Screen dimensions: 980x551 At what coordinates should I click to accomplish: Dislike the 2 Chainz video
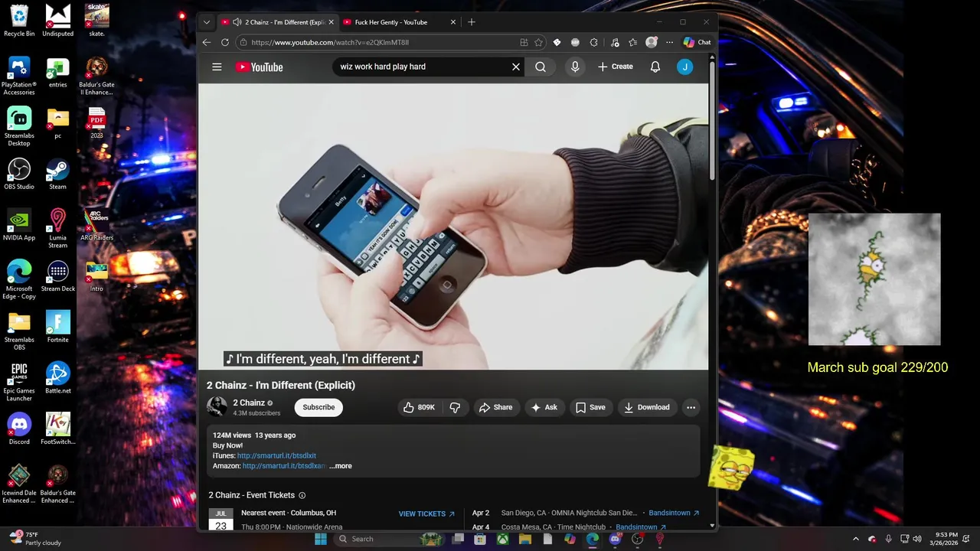pos(455,407)
